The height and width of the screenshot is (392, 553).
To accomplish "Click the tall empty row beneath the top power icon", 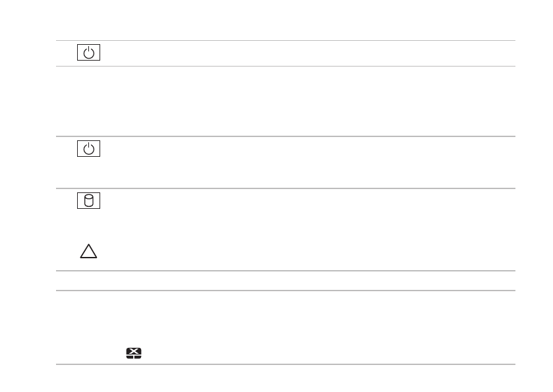I will 283,101.
